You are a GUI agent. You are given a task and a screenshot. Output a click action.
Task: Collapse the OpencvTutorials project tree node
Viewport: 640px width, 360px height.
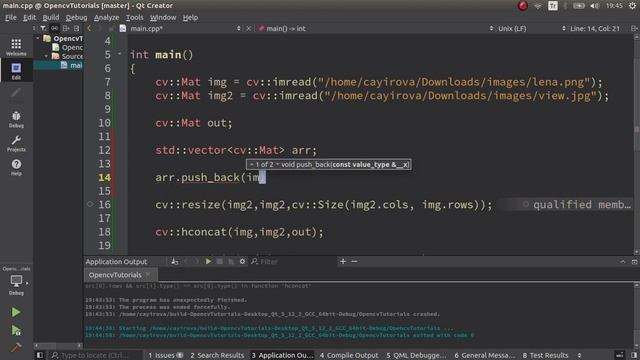tap(38, 38)
